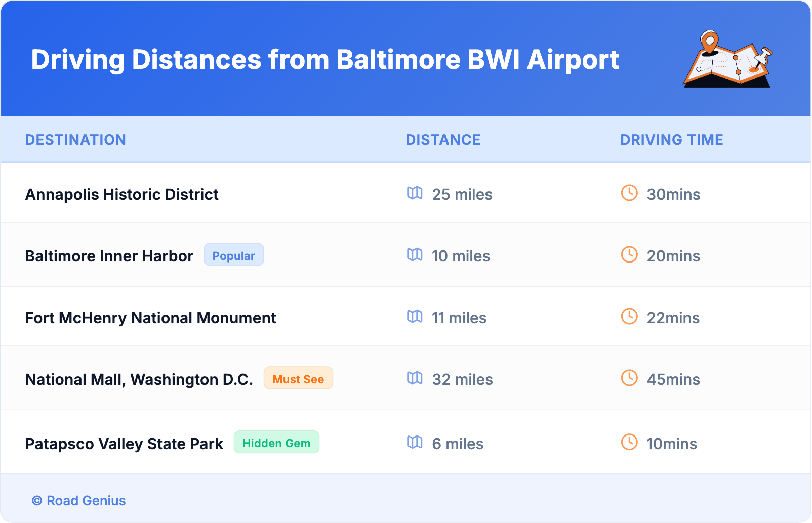Screen dimensions: 812x523
Task: Select Patapsco Valley State Park destination
Action: point(124,444)
